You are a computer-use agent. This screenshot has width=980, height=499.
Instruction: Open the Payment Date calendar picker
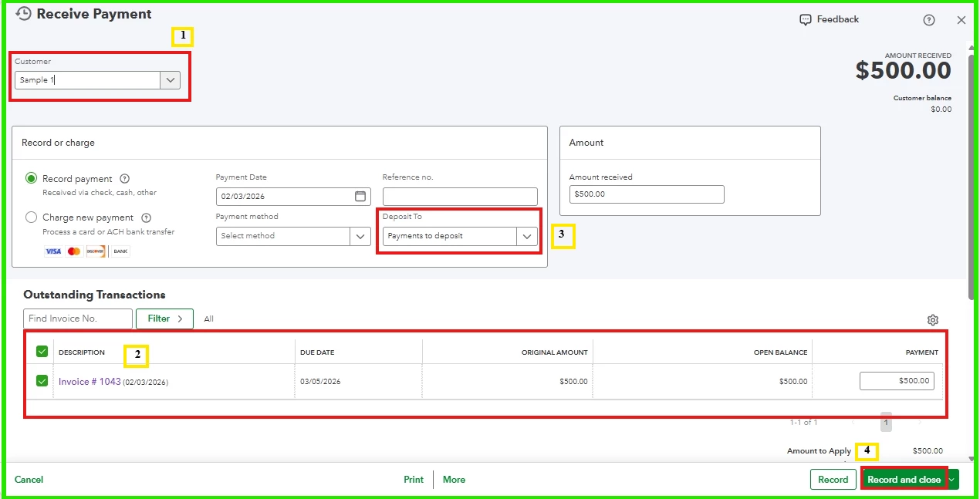[360, 196]
